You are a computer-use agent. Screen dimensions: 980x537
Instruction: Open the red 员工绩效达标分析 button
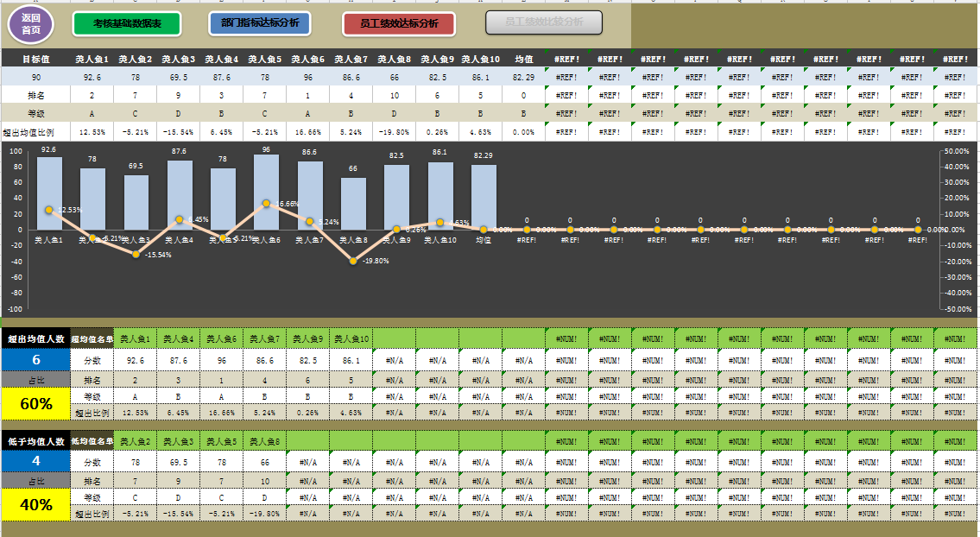coord(399,24)
